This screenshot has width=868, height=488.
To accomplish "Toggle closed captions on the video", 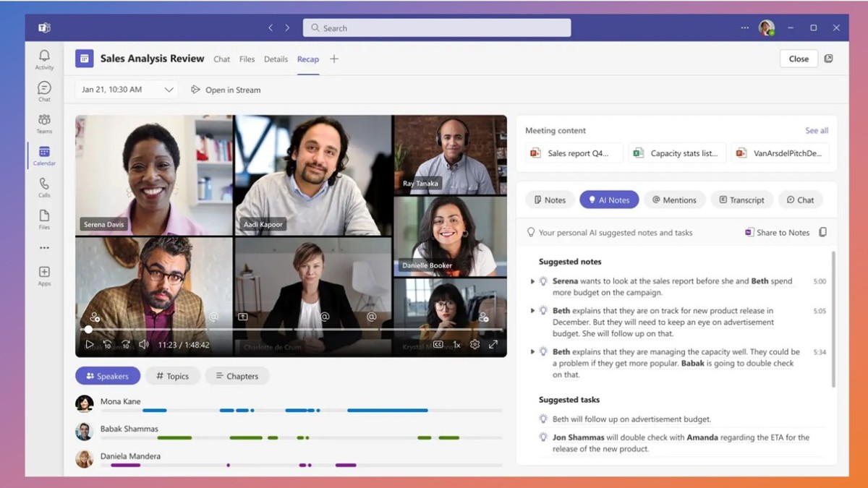I will [438, 345].
